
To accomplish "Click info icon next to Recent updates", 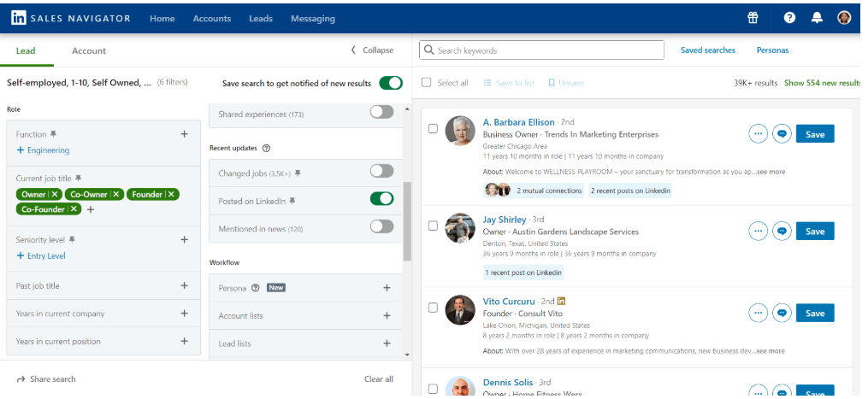I will pyautogui.click(x=266, y=148).
